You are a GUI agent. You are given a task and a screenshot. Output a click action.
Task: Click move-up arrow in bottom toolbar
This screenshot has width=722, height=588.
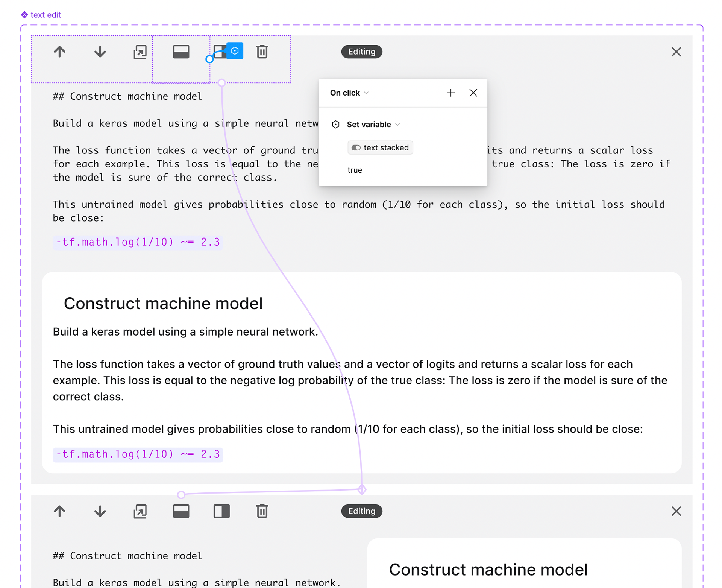pos(59,511)
